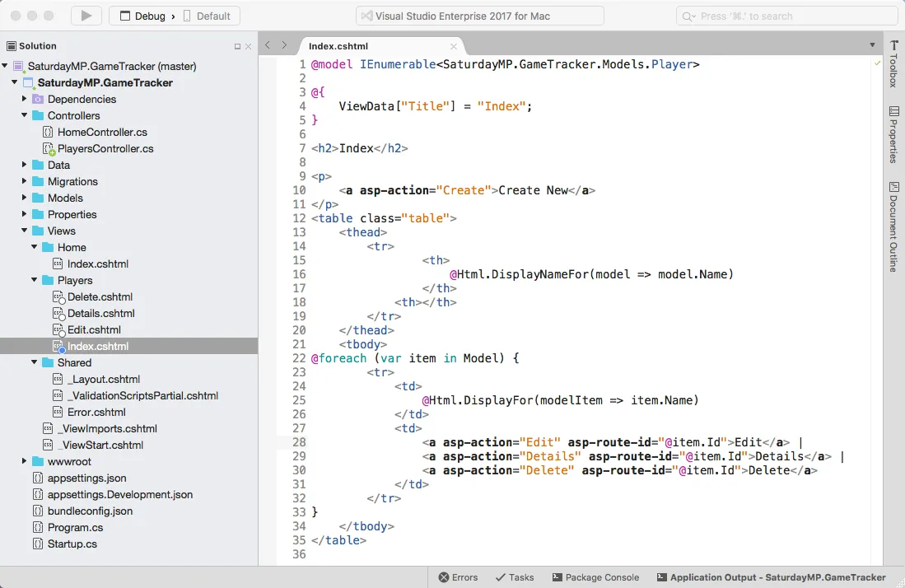Screen dimensions: 905x588
Task: Click the "Create New" text on line 10
Action: tap(534, 190)
